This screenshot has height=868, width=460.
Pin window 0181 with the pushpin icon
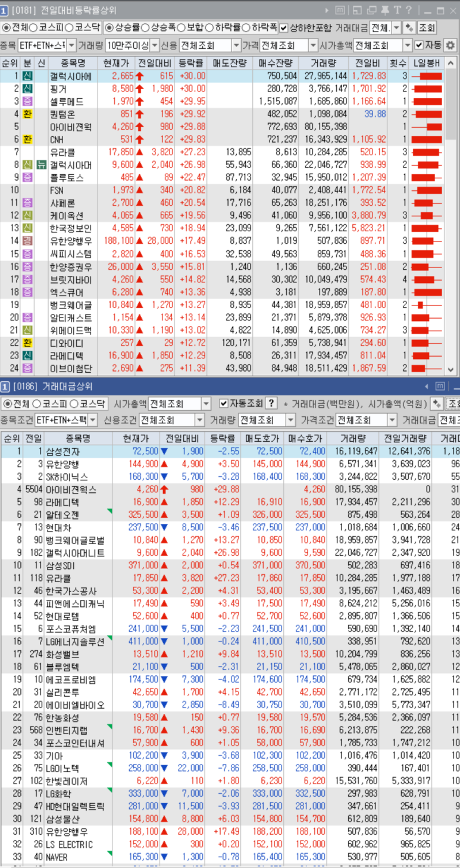(384, 10)
